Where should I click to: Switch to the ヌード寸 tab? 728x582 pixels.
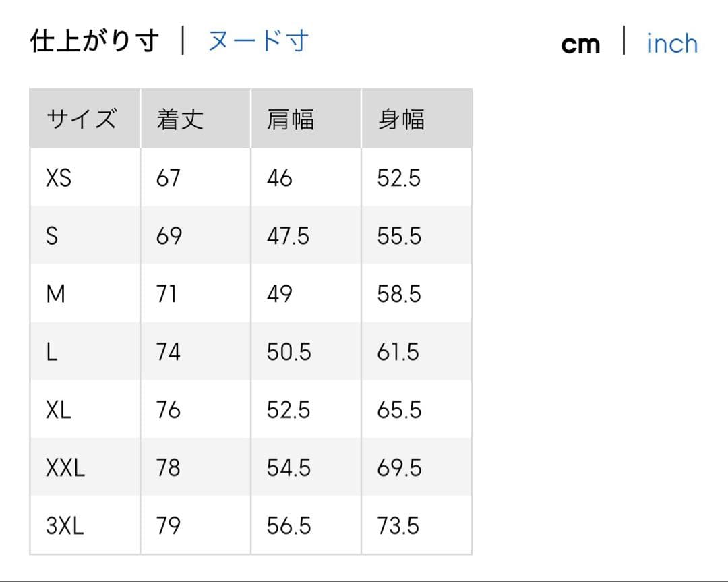pos(257,41)
